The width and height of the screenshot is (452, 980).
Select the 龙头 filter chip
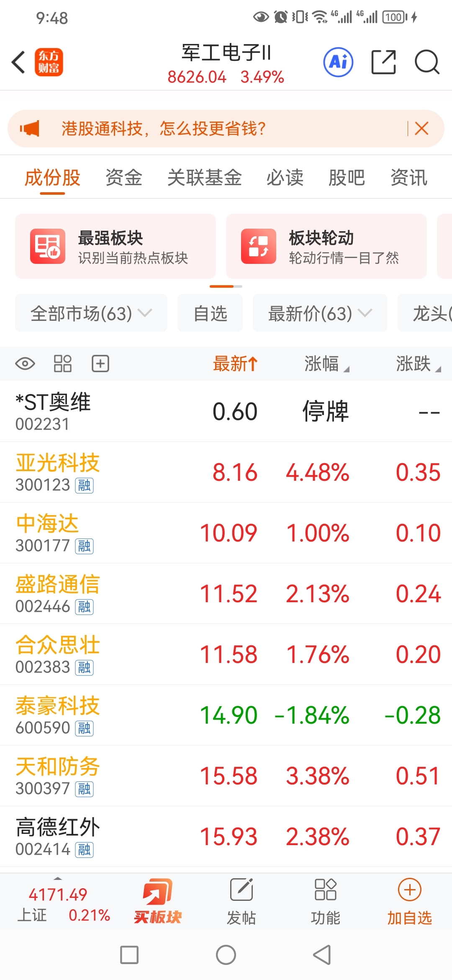click(x=425, y=313)
